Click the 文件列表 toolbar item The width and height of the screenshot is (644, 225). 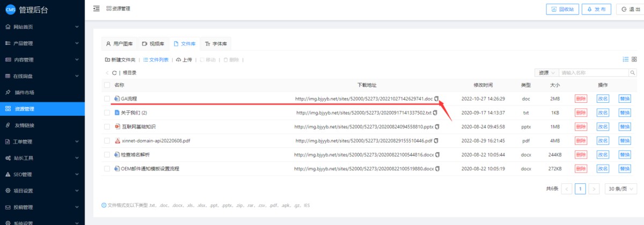pyautogui.click(x=156, y=59)
